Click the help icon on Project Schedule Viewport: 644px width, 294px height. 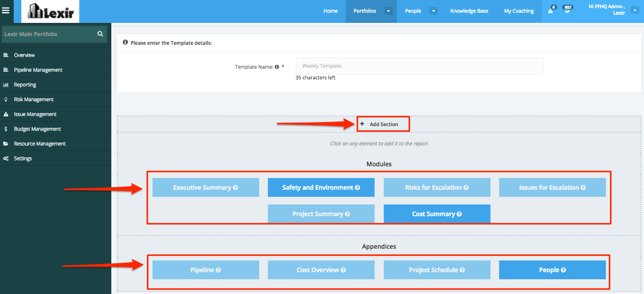[462, 270]
